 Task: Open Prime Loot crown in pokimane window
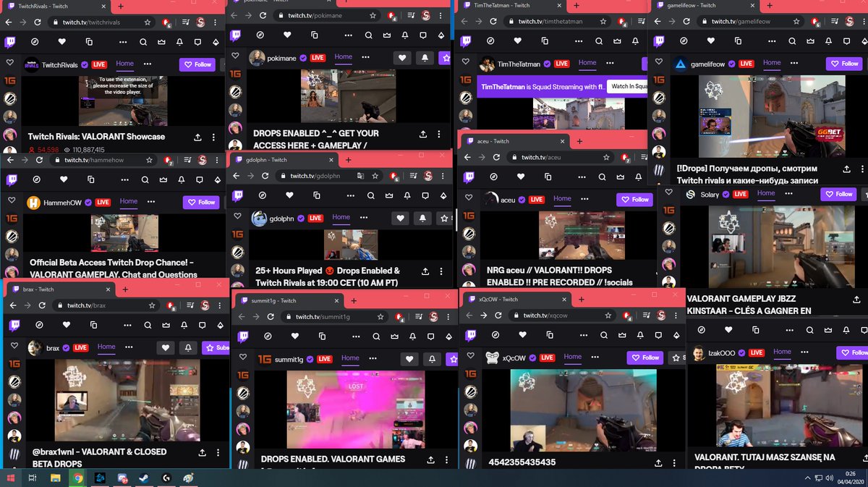tap(387, 35)
